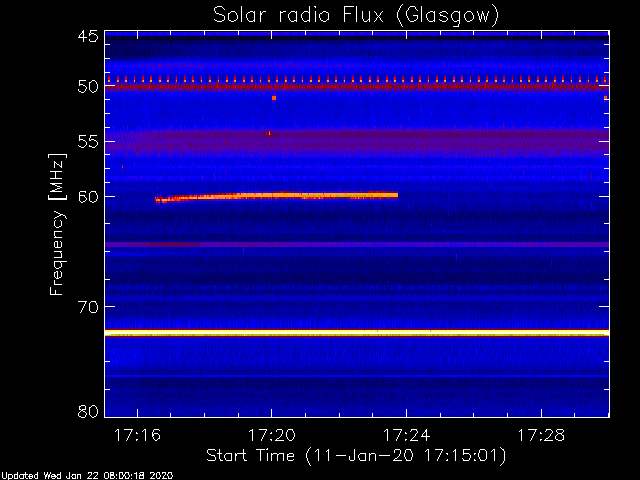The height and width of the screenshot is (480, 640).
Task: Click the 'Solar radio Flux (Glasgow)' title
Action: (x=356, y=16)
